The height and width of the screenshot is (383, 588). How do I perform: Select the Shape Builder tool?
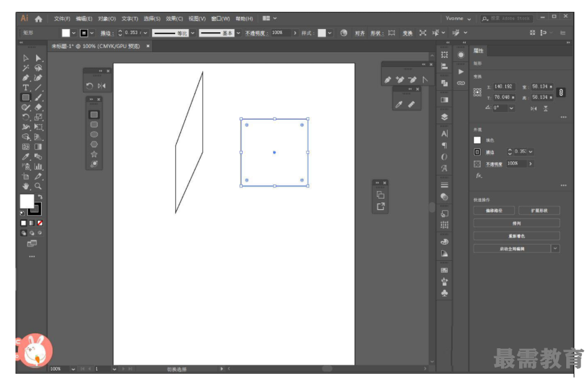point(25,137)
